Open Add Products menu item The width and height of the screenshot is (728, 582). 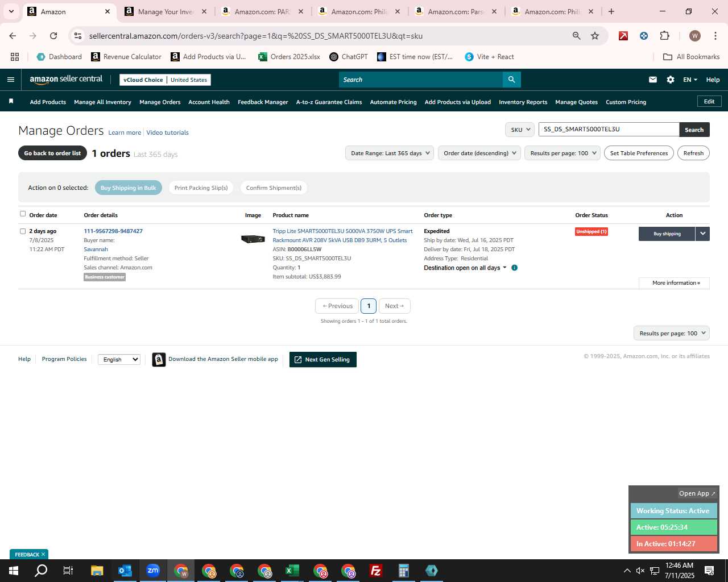click(48, 102)
